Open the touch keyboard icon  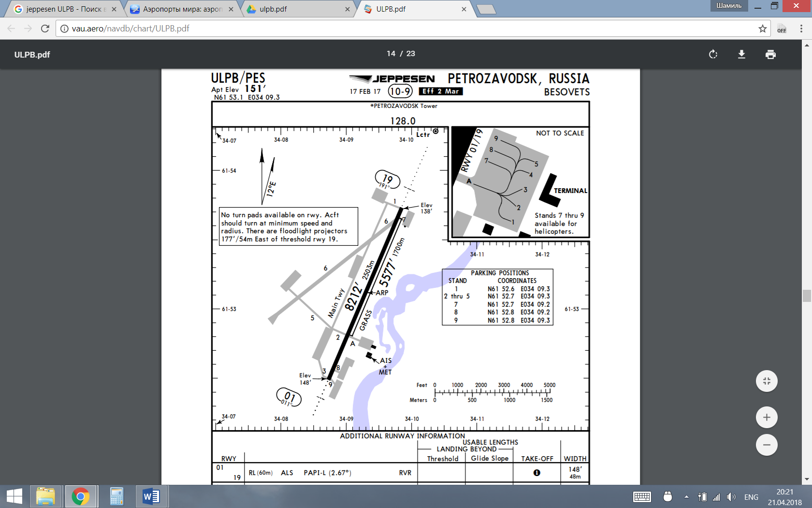pyautogui.click(x=642, y=497)
